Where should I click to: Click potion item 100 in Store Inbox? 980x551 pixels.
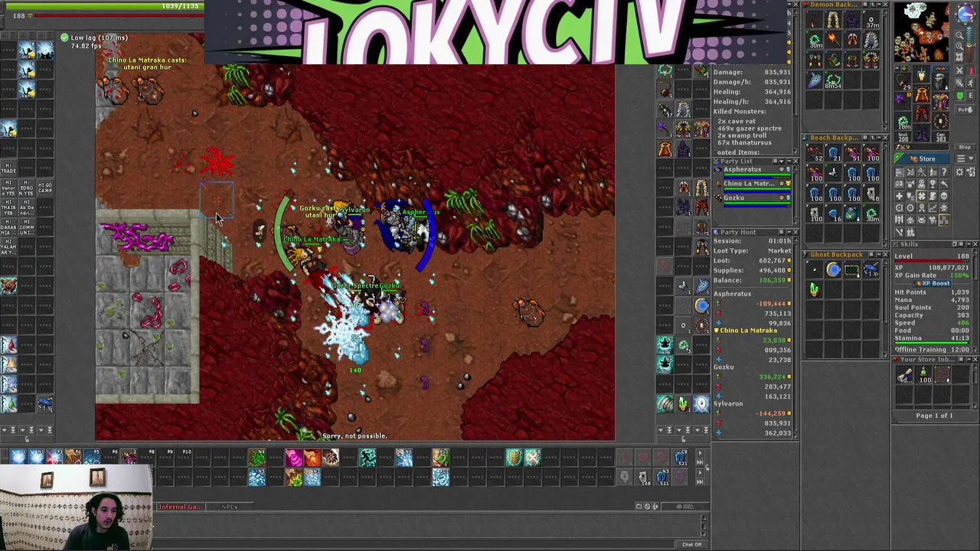(923, 374)
